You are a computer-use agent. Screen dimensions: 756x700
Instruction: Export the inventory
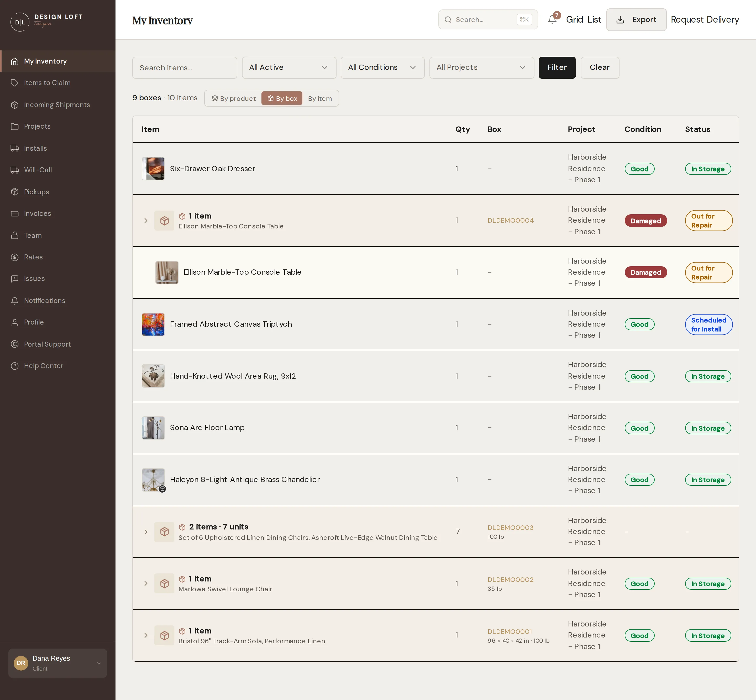tap(636, 20)
